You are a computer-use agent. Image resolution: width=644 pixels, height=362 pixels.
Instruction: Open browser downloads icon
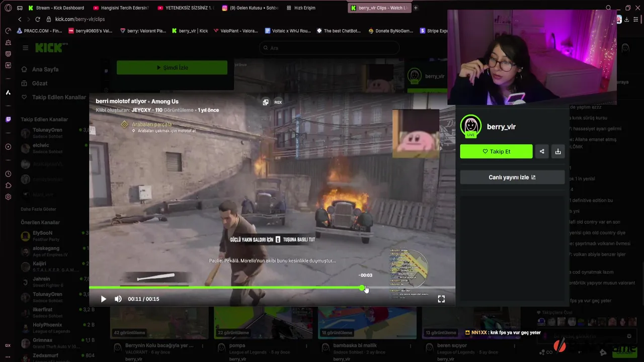coord(626,20)
